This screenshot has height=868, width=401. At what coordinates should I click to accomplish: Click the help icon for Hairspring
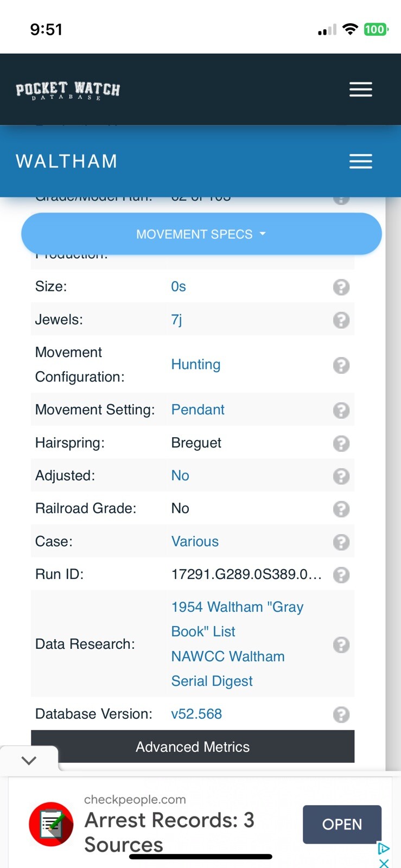341,443
